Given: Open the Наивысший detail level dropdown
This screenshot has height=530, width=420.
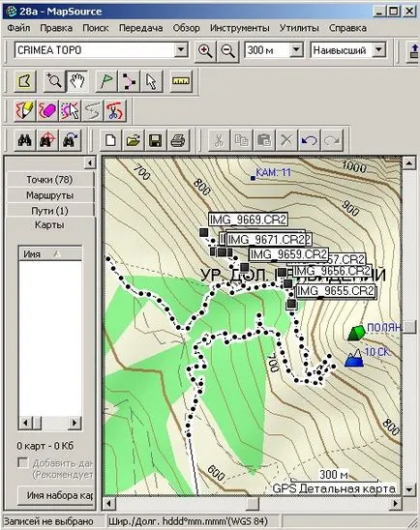Looking at the screenshot, I should pyautogui.click(x=379, y=50).
